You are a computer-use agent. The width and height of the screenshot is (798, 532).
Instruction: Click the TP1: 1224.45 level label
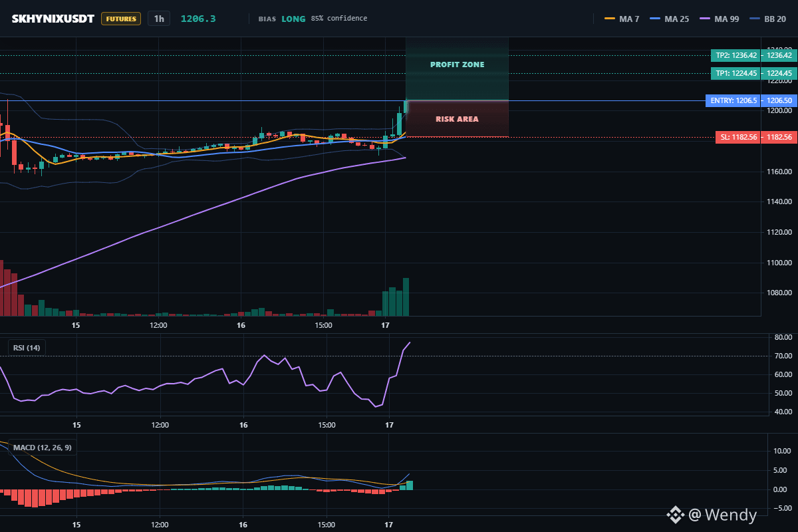736,73
